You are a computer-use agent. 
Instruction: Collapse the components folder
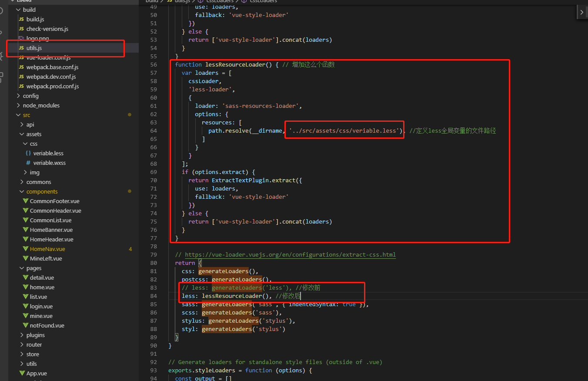22,191
